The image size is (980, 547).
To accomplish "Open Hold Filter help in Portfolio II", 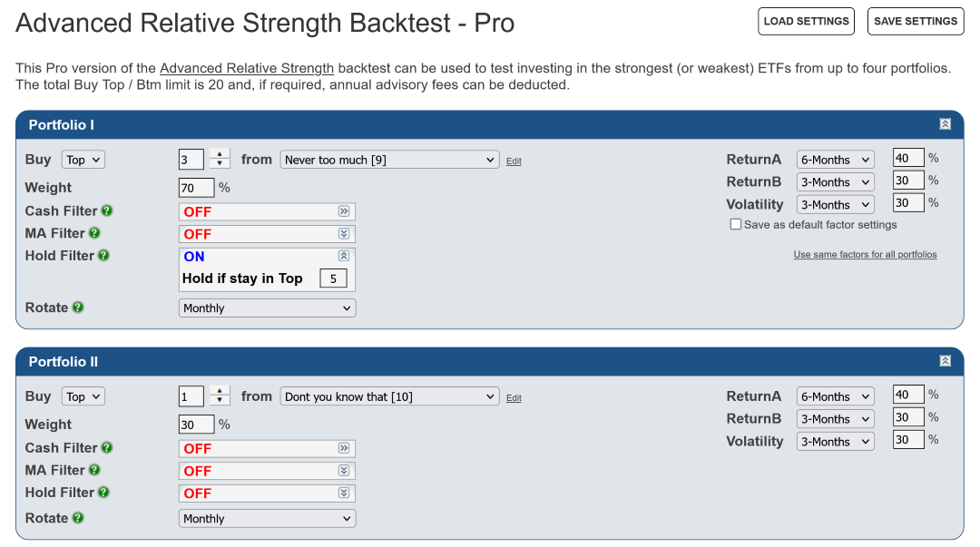I will click(x=103, y=493).
